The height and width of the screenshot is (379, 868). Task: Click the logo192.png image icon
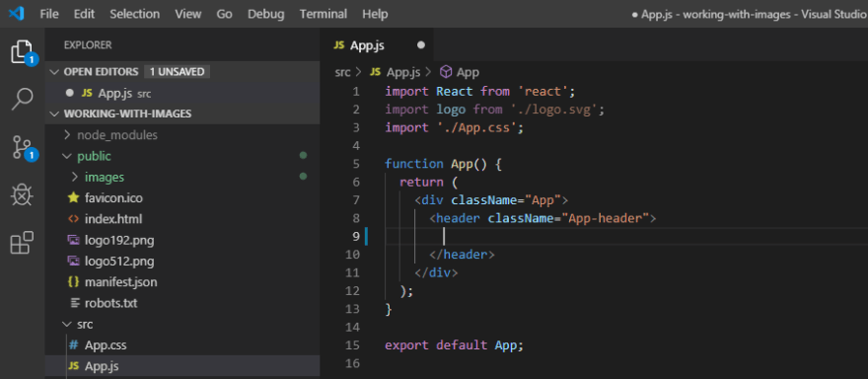click(73, 240)
